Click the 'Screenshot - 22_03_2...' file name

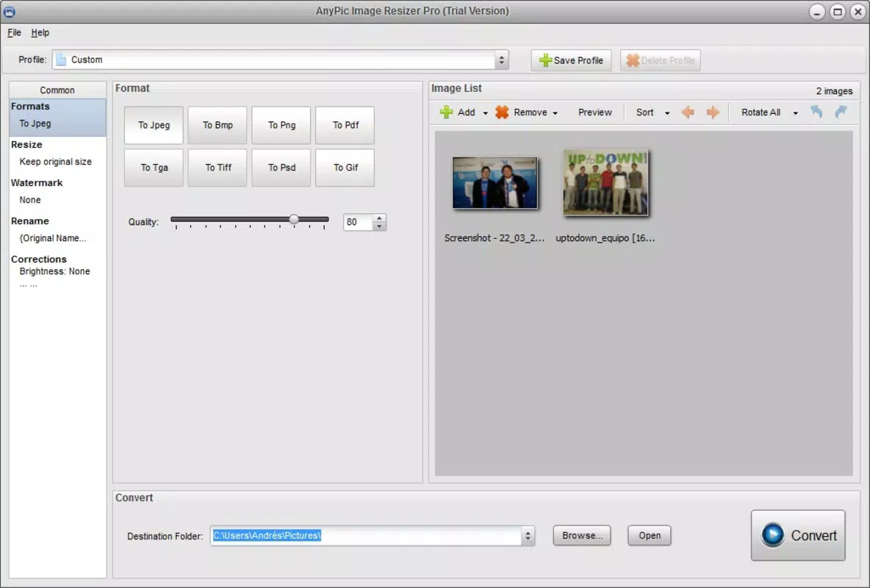click(x=495, y=238)
